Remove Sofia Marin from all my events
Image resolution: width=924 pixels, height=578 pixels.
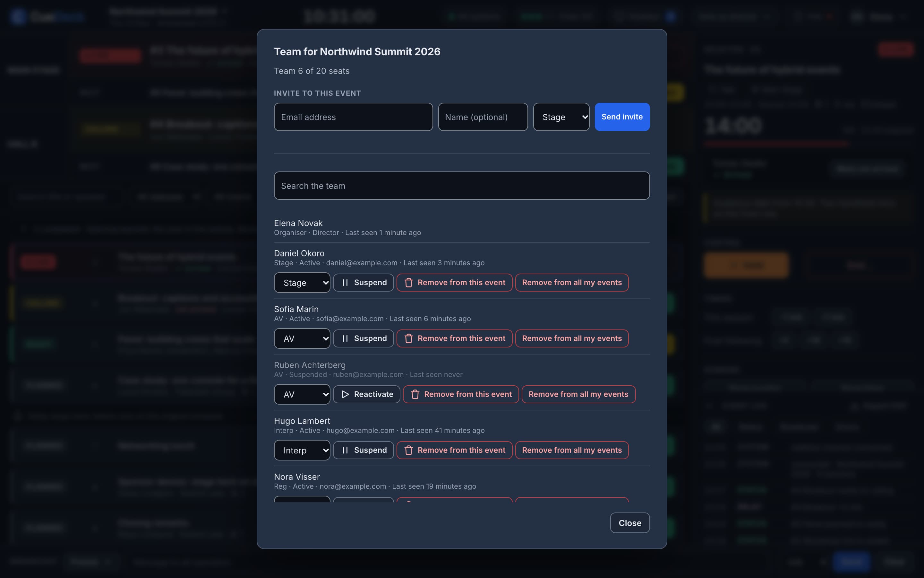[x=572, y=338]
